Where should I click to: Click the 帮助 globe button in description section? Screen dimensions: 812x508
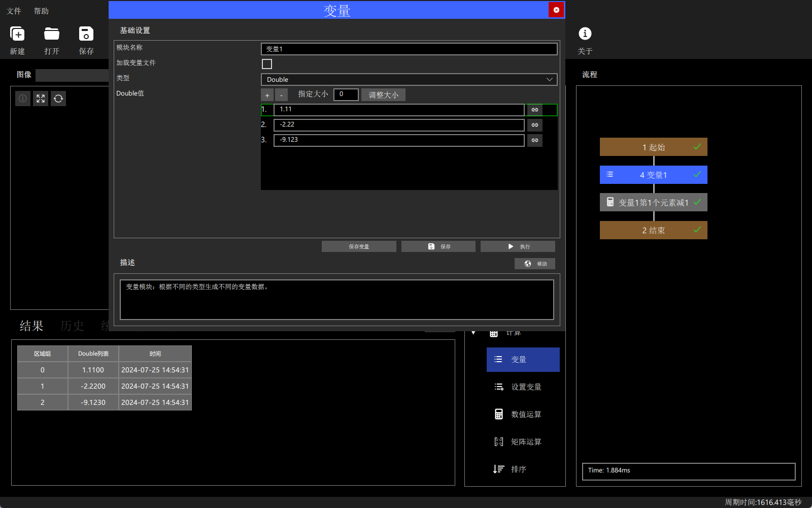tap(535, 264)
